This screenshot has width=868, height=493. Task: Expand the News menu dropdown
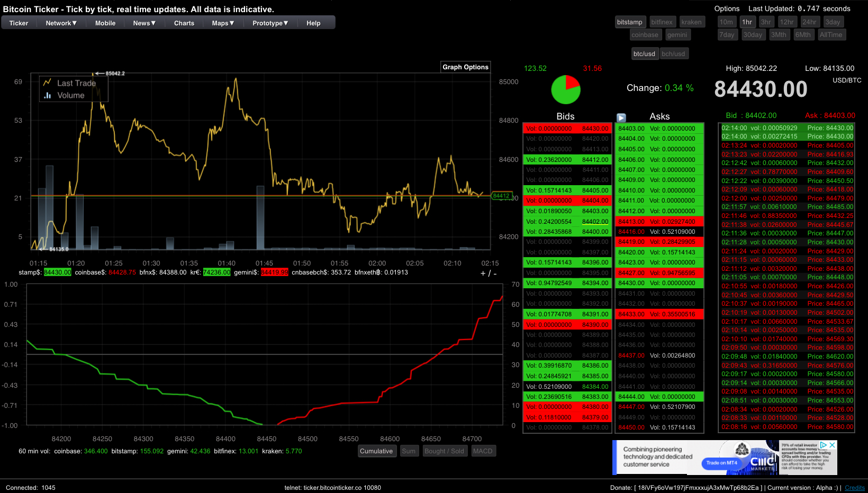(x=144, y=23)
